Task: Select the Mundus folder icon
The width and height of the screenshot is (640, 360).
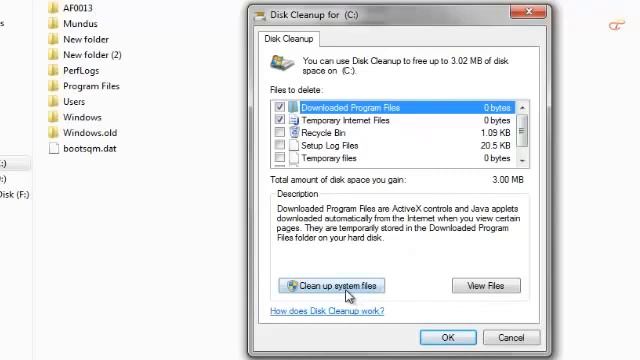Action: coord(53,23)
